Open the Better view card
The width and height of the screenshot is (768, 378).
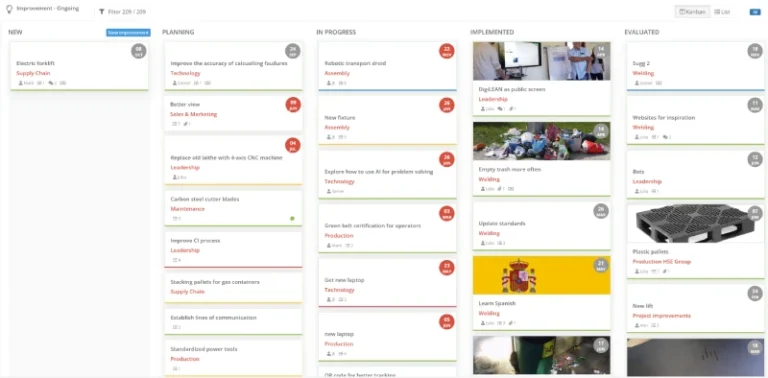point(185,104)
